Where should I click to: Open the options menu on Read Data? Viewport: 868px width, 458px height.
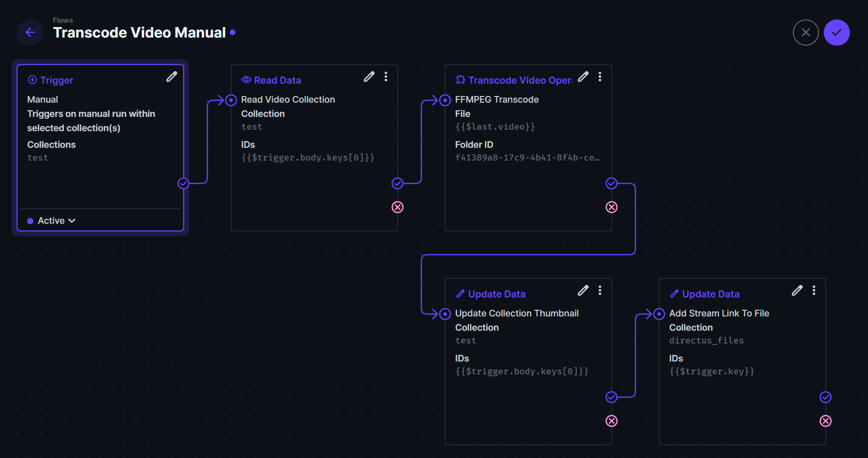click(386, 76)
